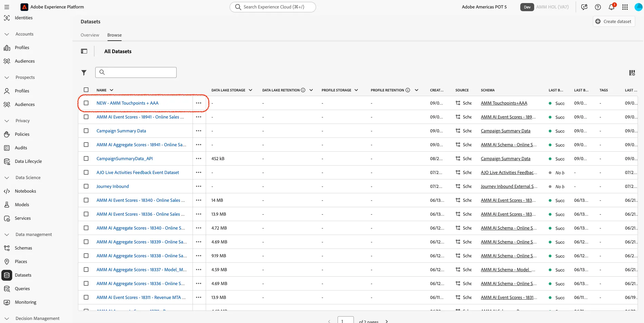Image resolution: width=644 pixels, height=323 pixels.
Task: Select all datasets with header checkbox
Action: click(x=86, y=90)
